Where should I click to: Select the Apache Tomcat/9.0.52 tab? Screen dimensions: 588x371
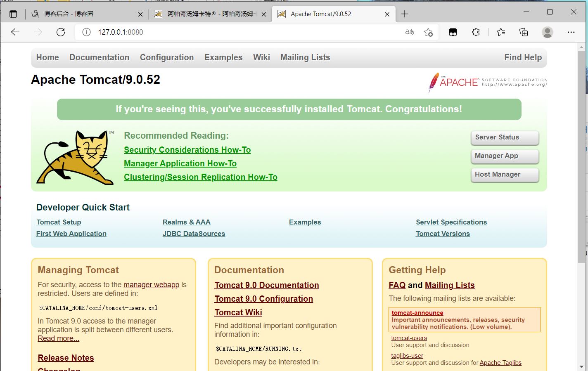[334, 14]
